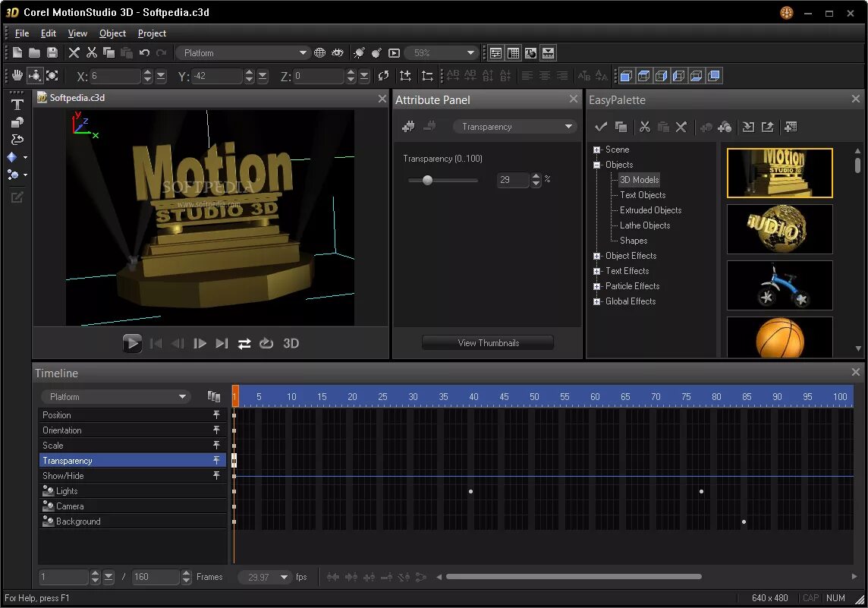The image size is (868, 608).
Task: Open the Object menu
Action: click(x=112, y=33)
